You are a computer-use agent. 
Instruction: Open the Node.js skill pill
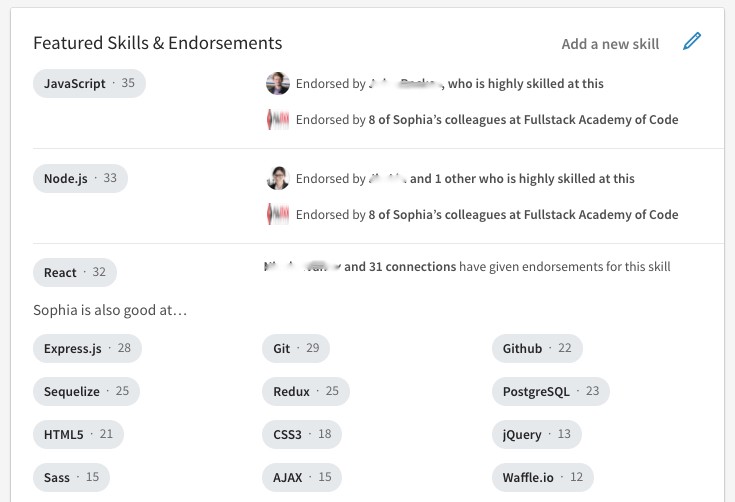point(80,179)
